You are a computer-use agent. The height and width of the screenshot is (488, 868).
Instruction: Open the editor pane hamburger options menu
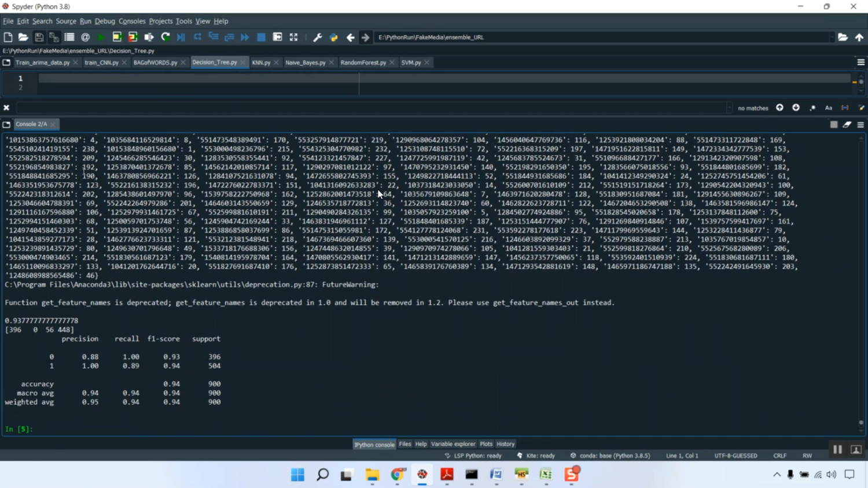[860, 62]
